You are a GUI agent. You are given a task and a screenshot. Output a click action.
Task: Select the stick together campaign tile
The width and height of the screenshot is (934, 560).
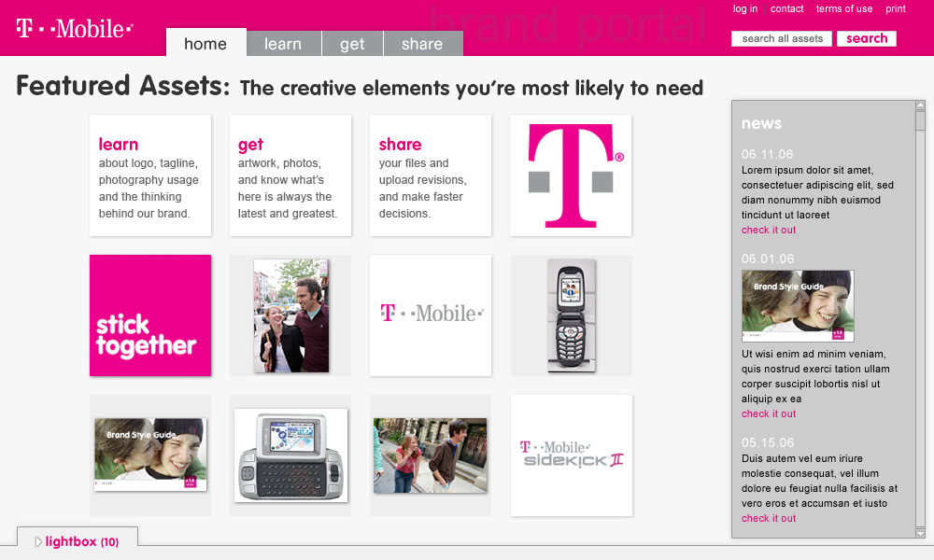[x=149, y=315]
